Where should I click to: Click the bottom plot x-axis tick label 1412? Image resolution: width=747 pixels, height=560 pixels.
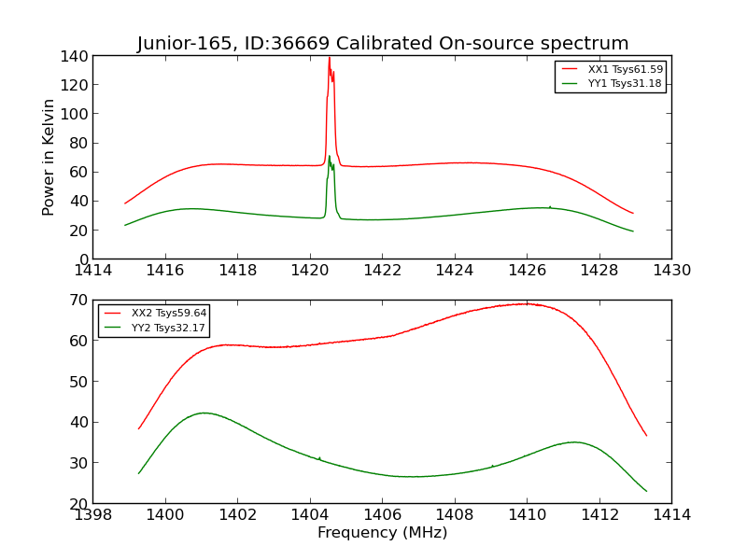point(599,515)
